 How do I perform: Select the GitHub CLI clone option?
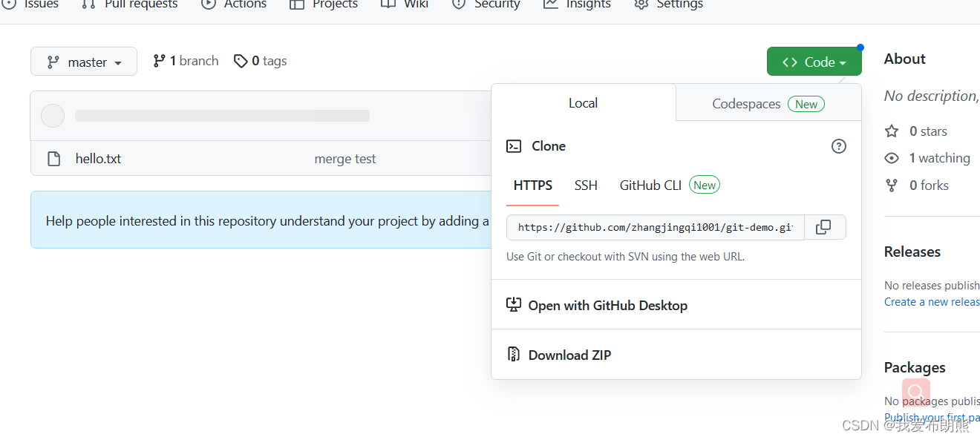point(650,185)
